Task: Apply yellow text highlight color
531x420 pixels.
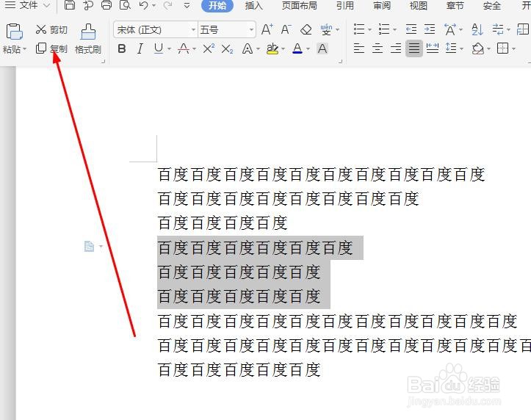Action: 272,49
